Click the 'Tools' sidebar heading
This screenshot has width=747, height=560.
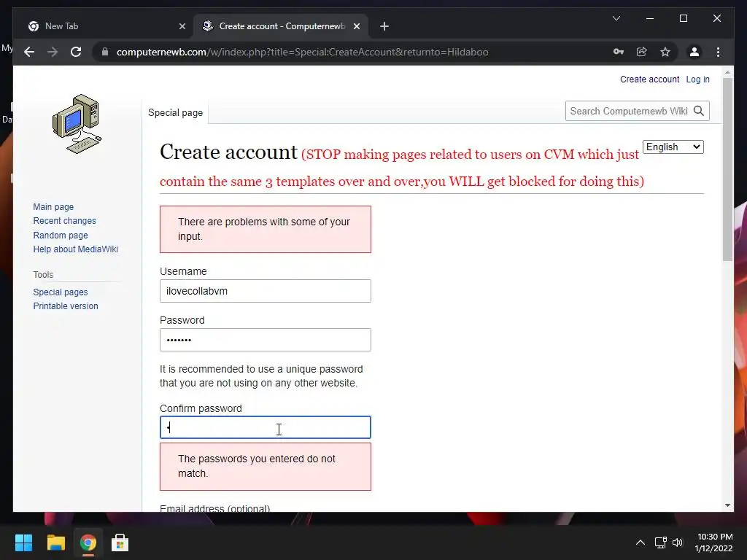pyautogui.click(x=43, y=275)
